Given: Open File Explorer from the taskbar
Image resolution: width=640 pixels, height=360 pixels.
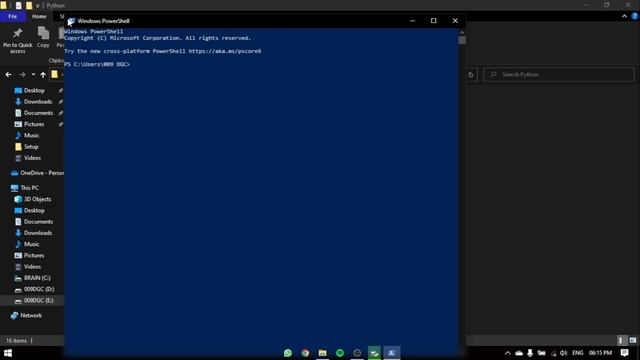Looking at the screenshot, I should pos(322,353).
